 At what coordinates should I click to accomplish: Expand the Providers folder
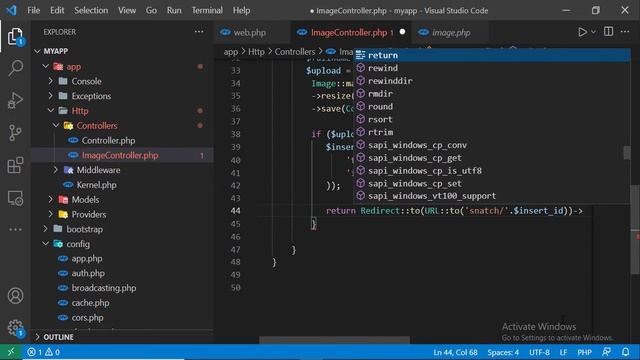(x=51, y=214)
